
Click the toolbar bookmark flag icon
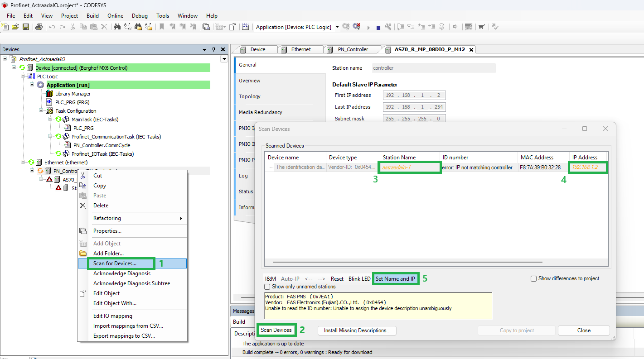point(162,27)
